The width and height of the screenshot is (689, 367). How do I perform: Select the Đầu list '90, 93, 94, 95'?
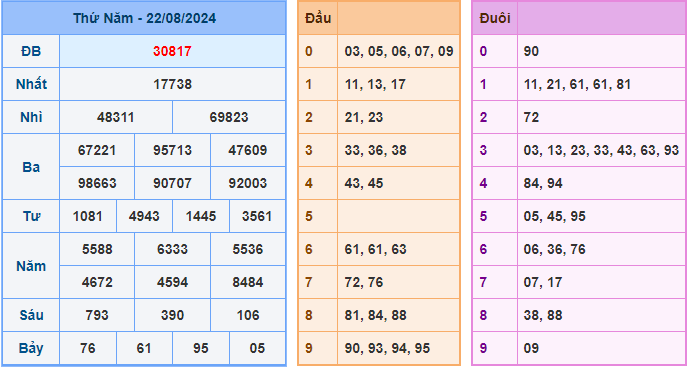(x=388, y=348)
